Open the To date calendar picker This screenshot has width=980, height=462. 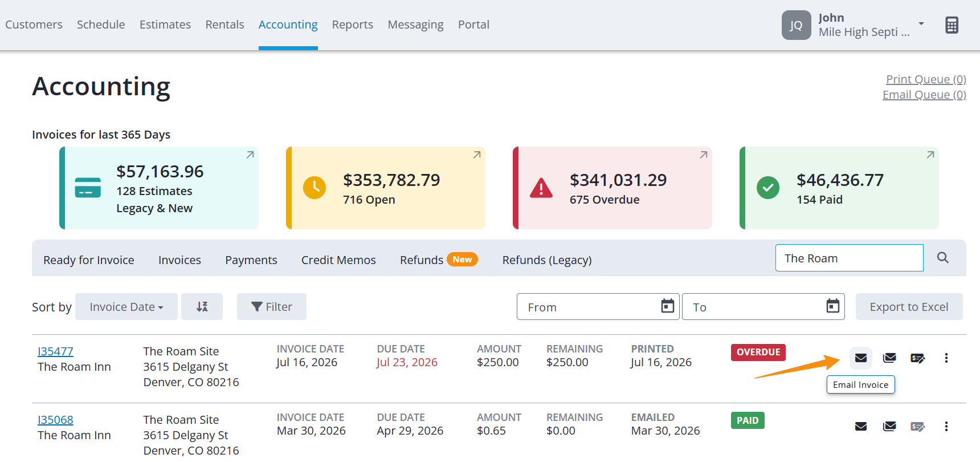click(833, 306)
